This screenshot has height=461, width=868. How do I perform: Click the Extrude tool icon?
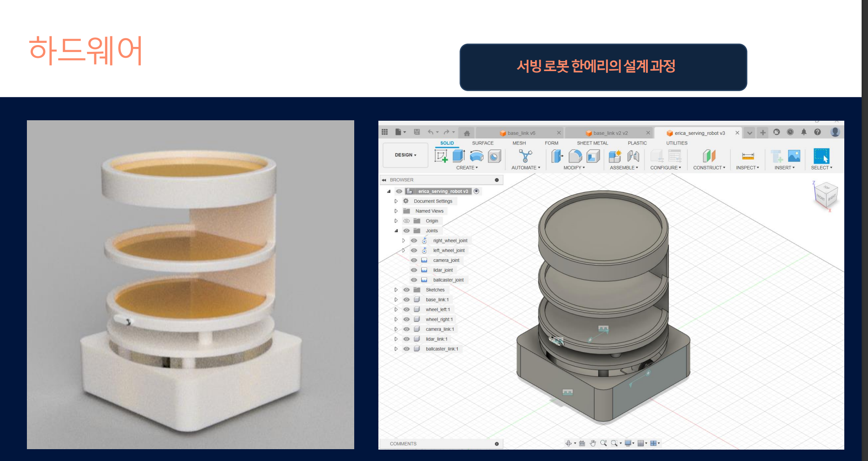coord(459,156)
